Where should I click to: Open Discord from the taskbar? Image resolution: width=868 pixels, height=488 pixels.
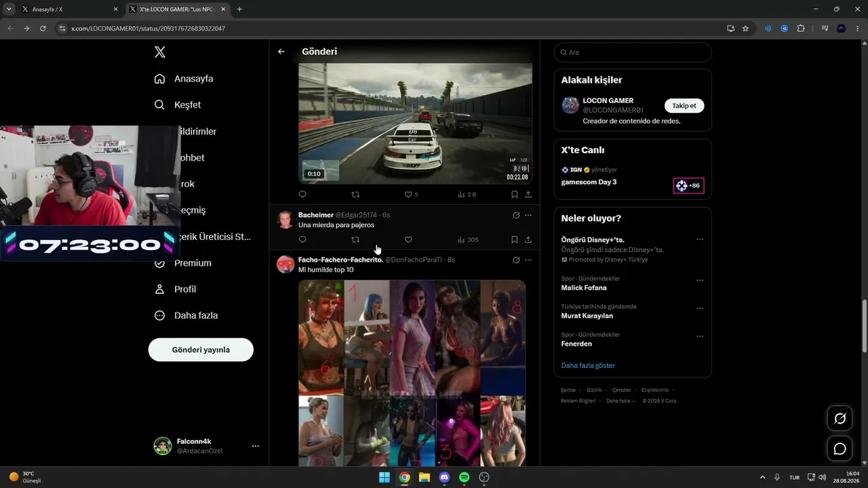444,477
